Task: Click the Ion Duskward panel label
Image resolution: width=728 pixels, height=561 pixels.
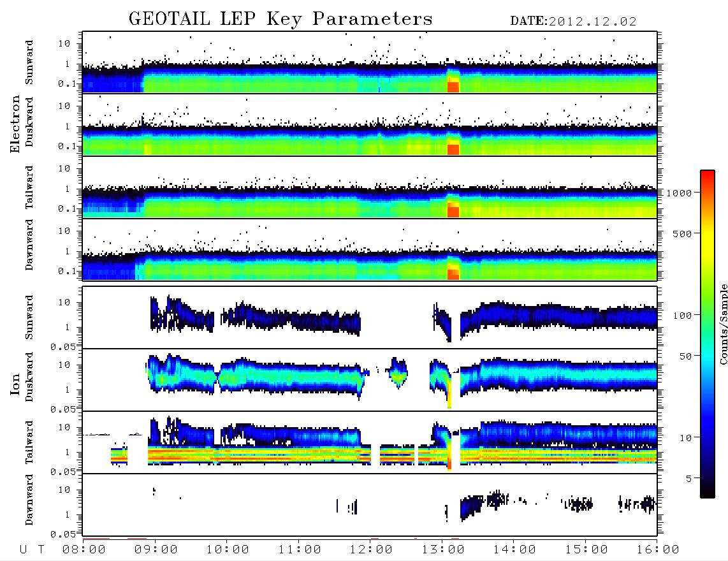Action: 29,377
